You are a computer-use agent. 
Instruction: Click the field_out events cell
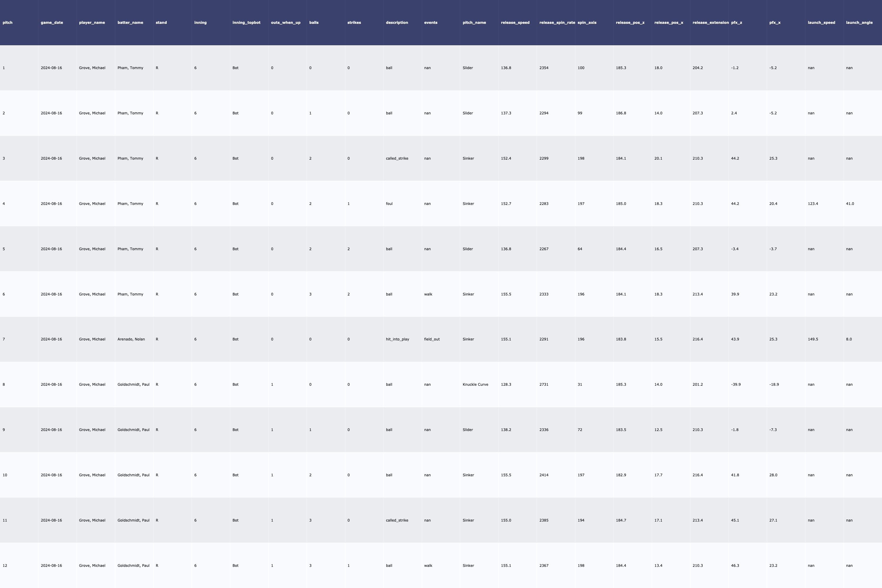pos(432,339)
